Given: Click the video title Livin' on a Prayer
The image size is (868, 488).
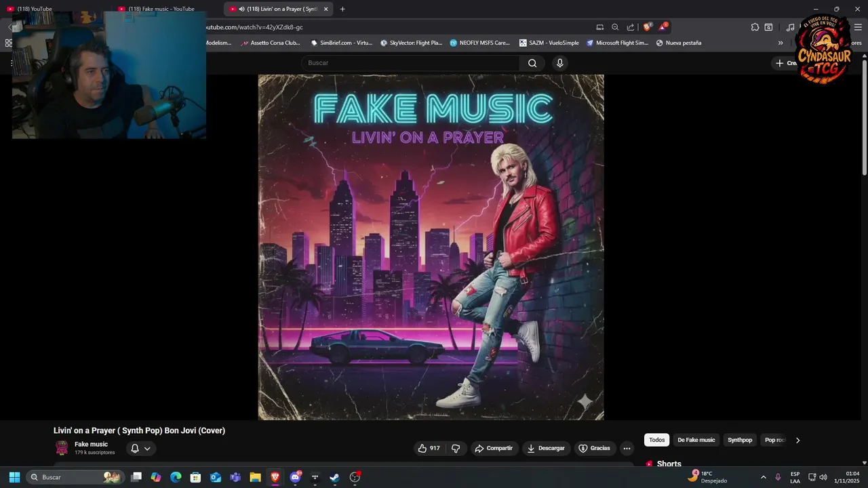Looking at the screenshot, I should tap(139, 430).
